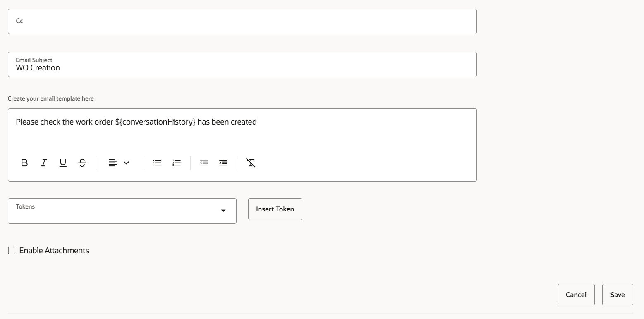644x319 pixels.
Task: Clear text formatting in the editor
Action: click(x=251, y=163)
